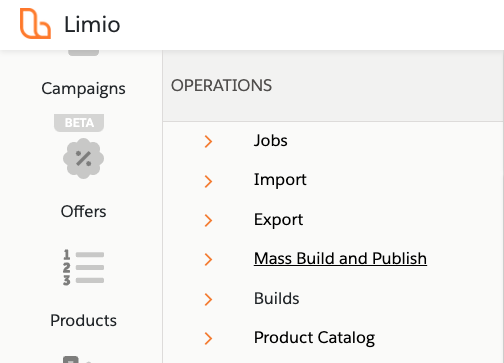Select the Offers sidebar label
The height and width of the screenshot is (363, 504).
[x=83, y=211]
